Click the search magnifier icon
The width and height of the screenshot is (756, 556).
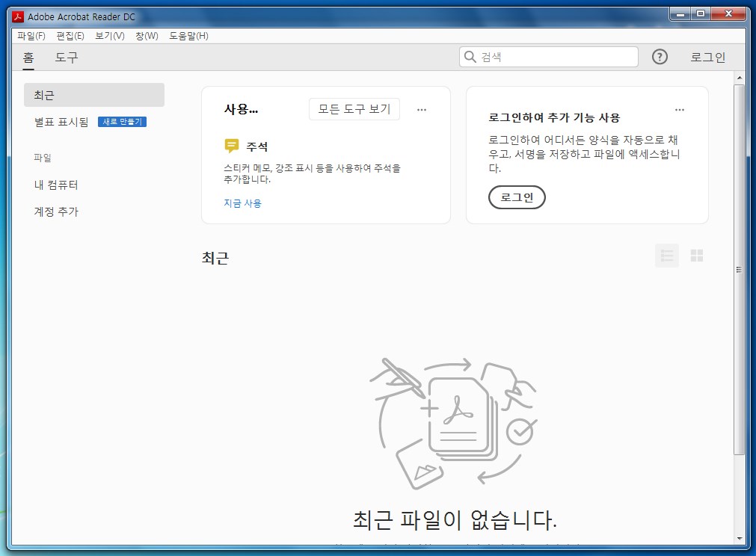(470, 57)
